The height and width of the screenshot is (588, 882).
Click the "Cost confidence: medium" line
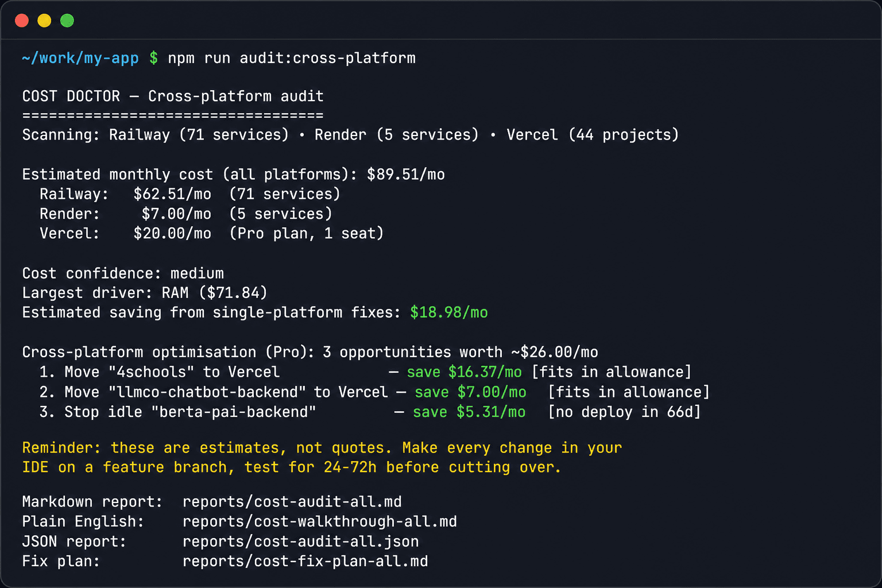click(x=123, y=273)
